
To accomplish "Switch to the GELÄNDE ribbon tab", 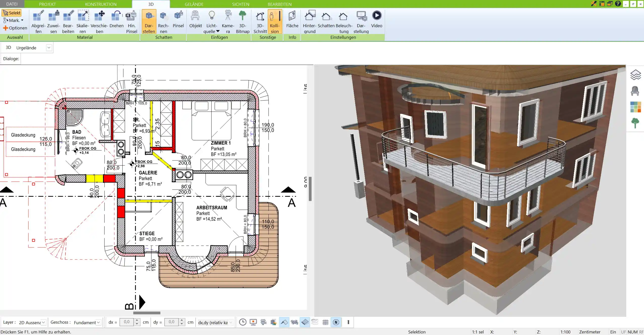I will [194, 4].
